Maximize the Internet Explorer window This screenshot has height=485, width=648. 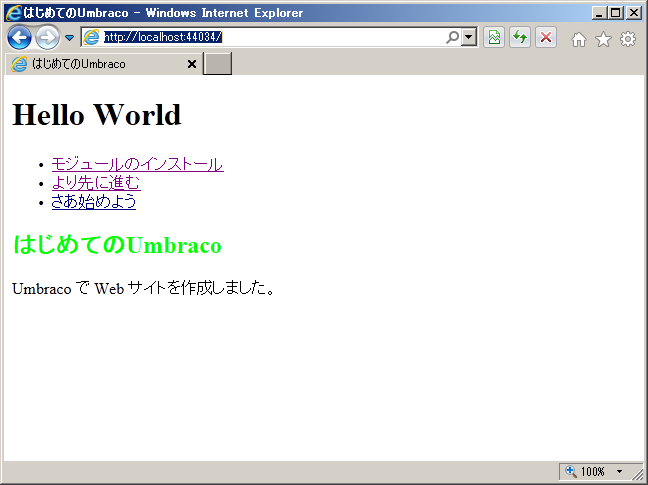[x=616, y=13]
